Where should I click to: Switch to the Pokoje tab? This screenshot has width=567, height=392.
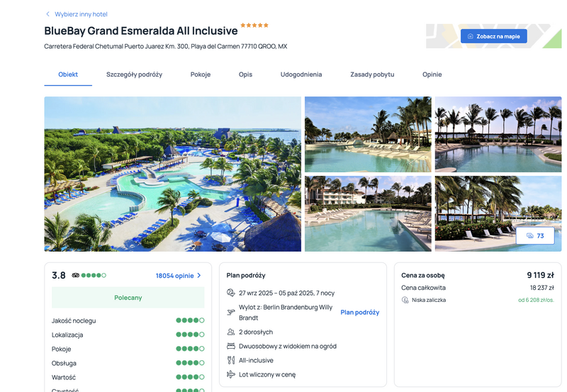coord(201,74)
